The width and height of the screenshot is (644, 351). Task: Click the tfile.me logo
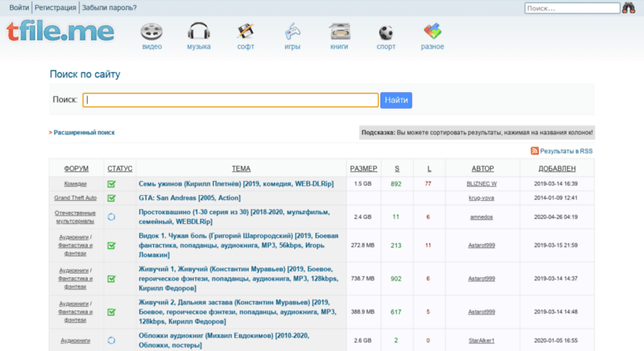(60, 32)
